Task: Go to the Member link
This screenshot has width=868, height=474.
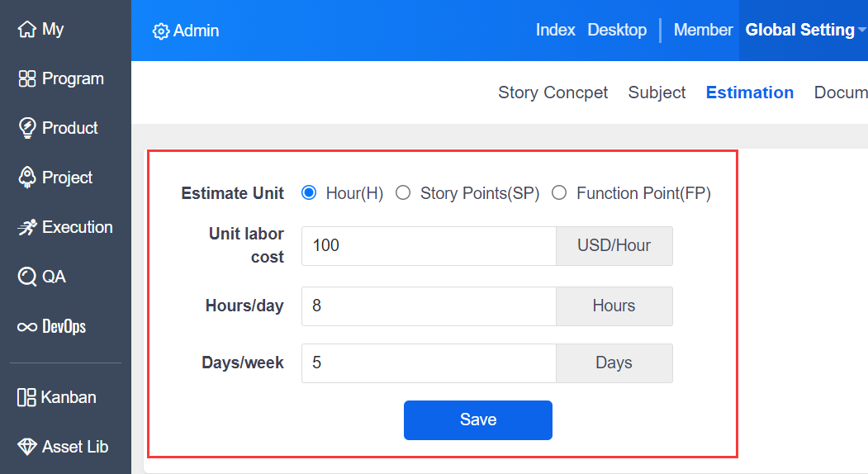Action: [x=703, y=30]
